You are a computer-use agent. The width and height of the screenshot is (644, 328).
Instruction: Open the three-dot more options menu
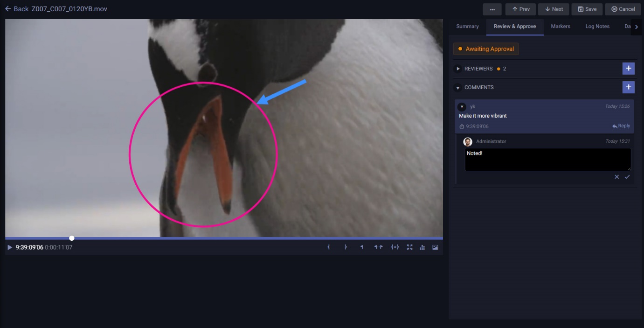[x=492, y=9]
